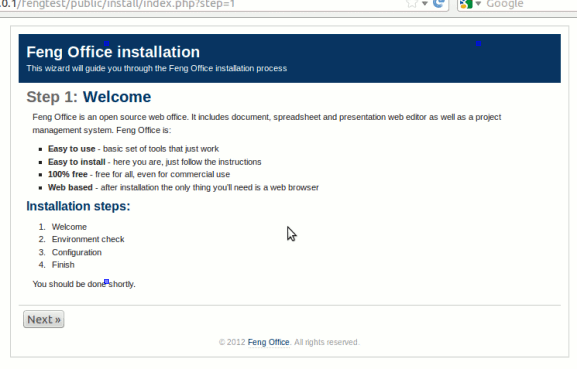Click the Google search engine icon
Screen dimensions: 577x369
coord(466,4)
